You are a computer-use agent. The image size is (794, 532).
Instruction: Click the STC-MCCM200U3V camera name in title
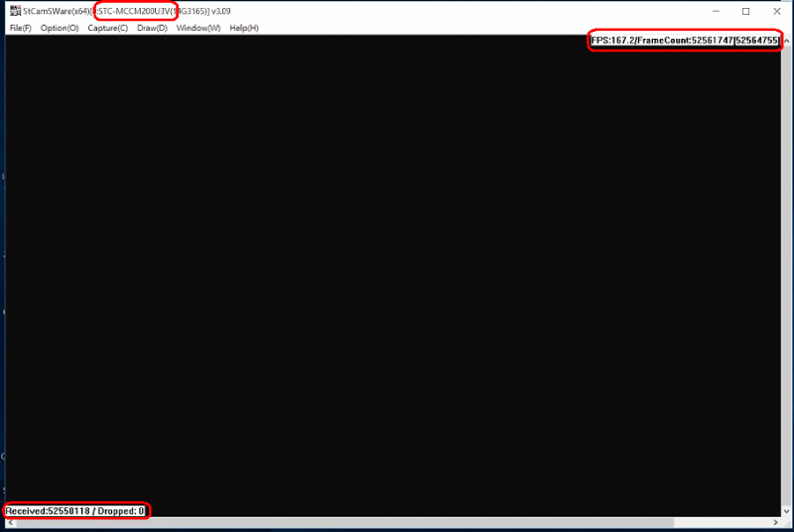[135, 12]
